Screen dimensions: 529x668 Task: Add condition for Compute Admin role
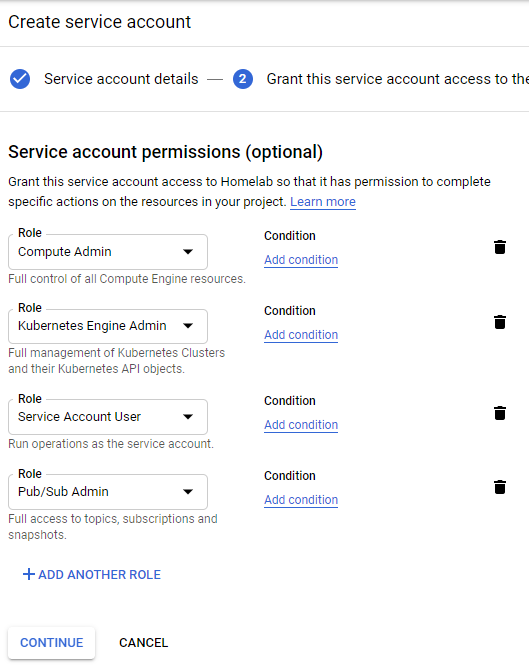click(x=301, y=259)
